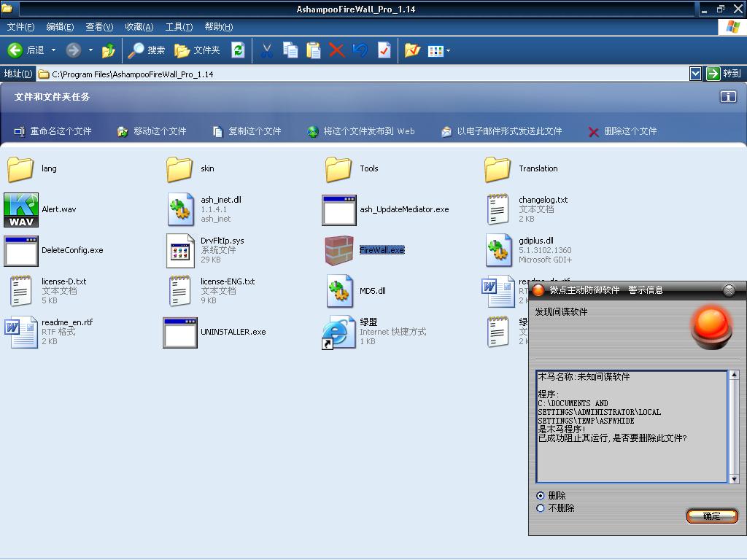Click the Back arrow toolbar icon
The width and height of the screenshot is (747, 560).
(15, 50)
